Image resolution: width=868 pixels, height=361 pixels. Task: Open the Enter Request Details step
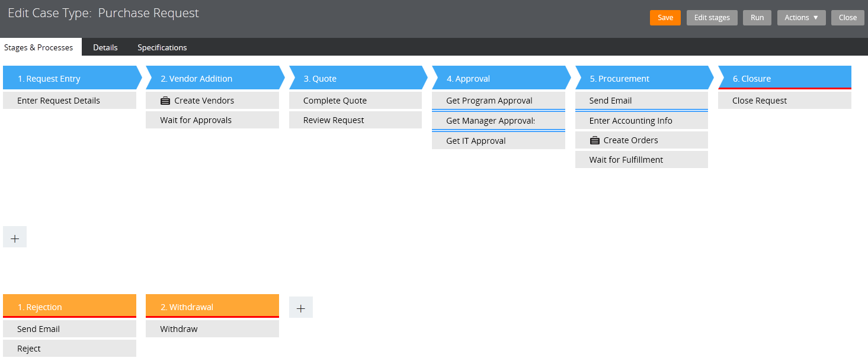(x=69, y=101)
